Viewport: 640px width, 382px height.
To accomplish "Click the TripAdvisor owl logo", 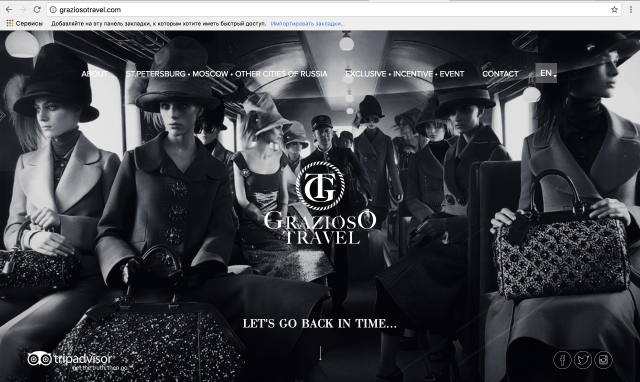I will click(x=39, y=359).
